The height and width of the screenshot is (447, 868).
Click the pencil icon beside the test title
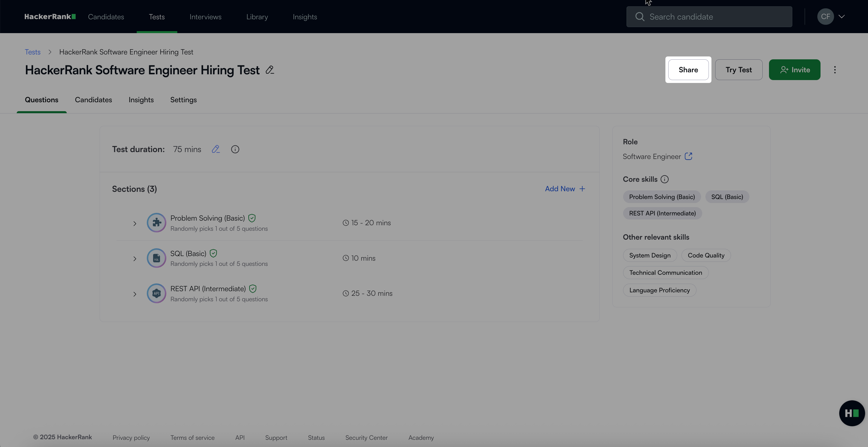tap(270, 70)
